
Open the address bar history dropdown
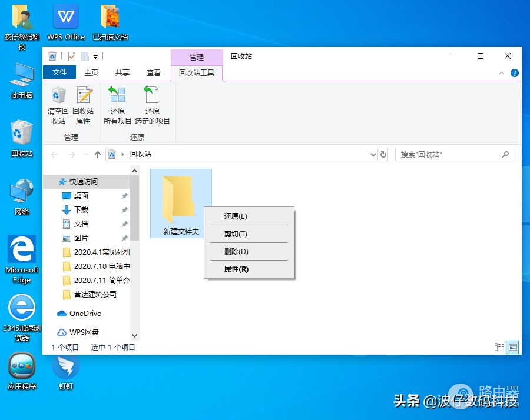coord(373,154)
